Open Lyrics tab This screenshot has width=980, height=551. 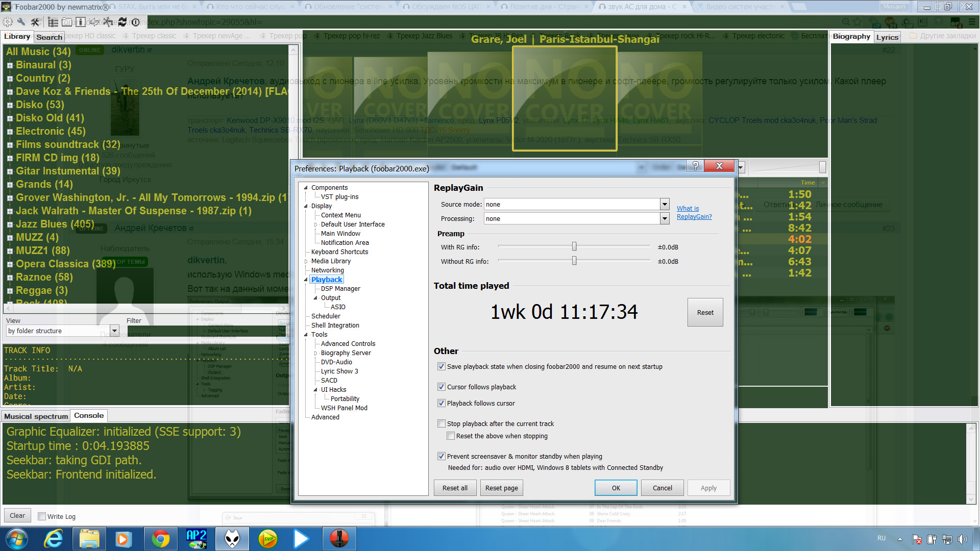click(x=887, y=37)
